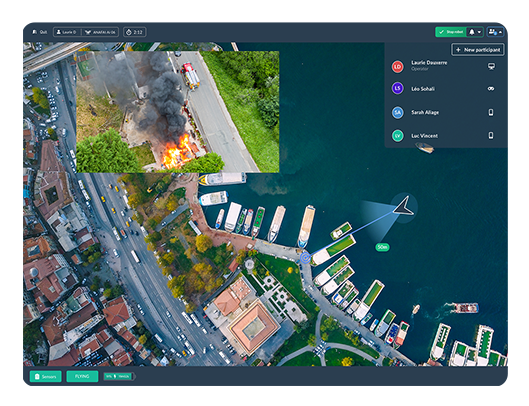This screenshot has height=406, width=529.
Task: Click the flight timer showing 2:12
Action: click(134, 32)
